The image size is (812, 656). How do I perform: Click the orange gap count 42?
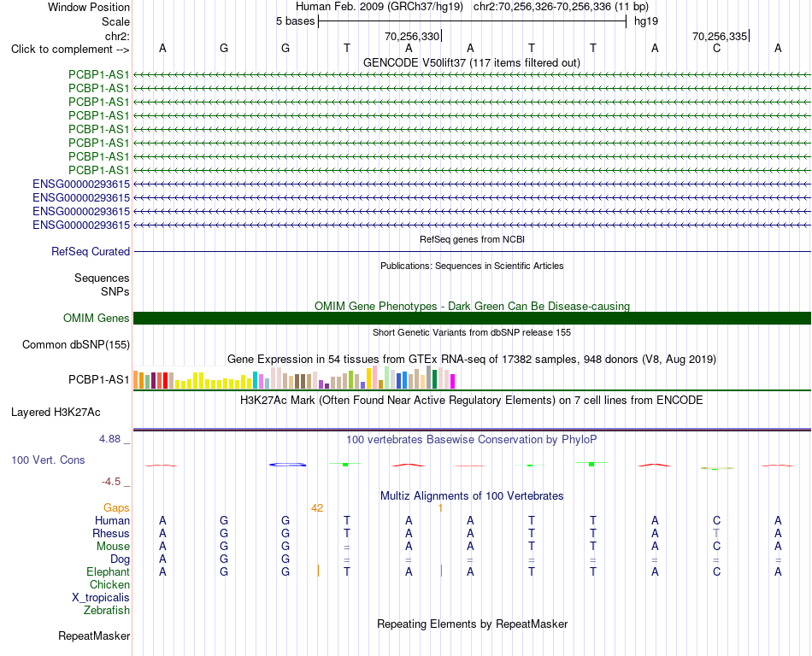(x=317, y=508)
